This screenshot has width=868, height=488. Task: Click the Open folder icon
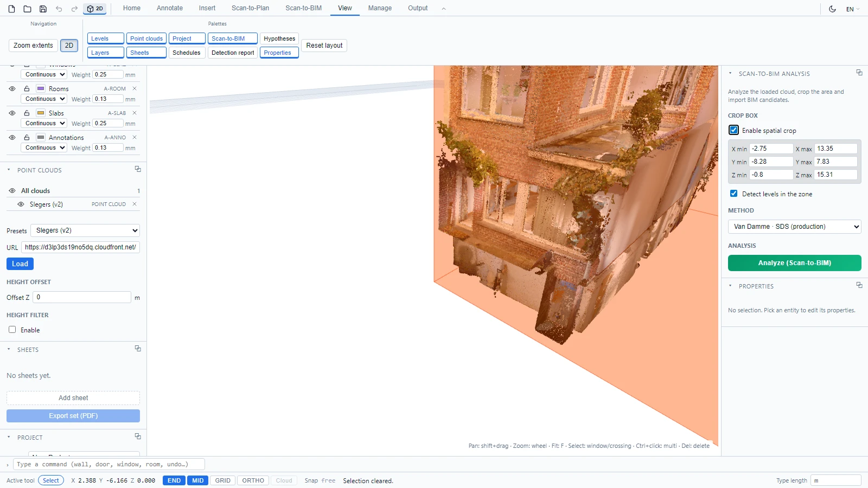pyautogui.click(x=27, y=9)
